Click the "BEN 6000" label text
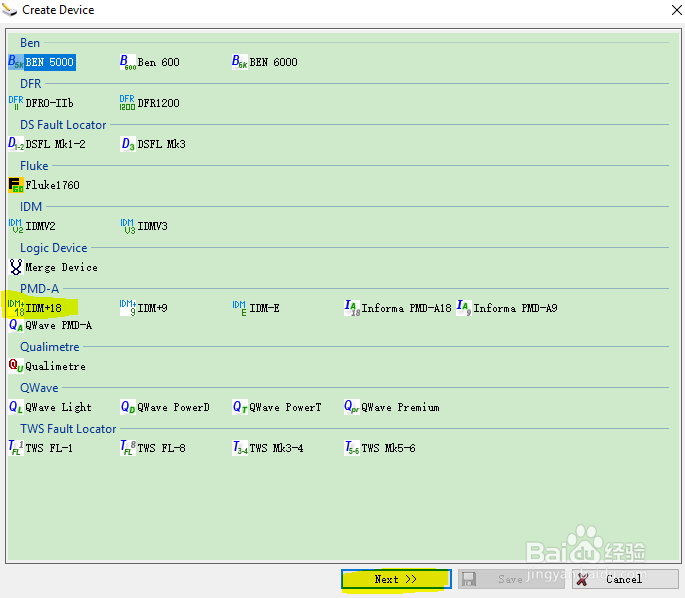Screen dimensions: 685x598 click(x=273, y=62)
